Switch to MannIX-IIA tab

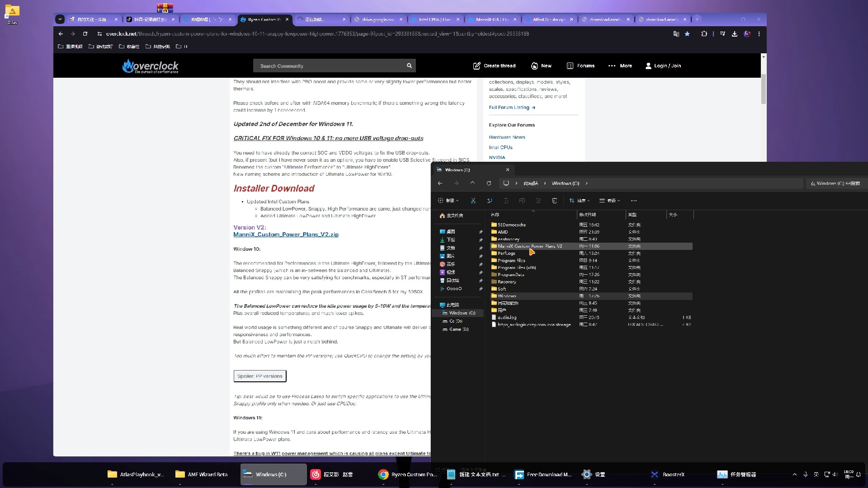tap(491, 19)
